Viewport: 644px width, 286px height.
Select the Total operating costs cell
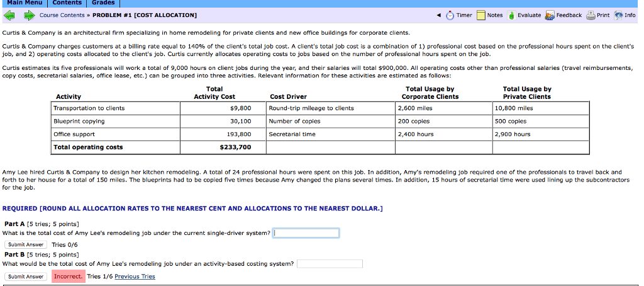(x=116, y=147)
